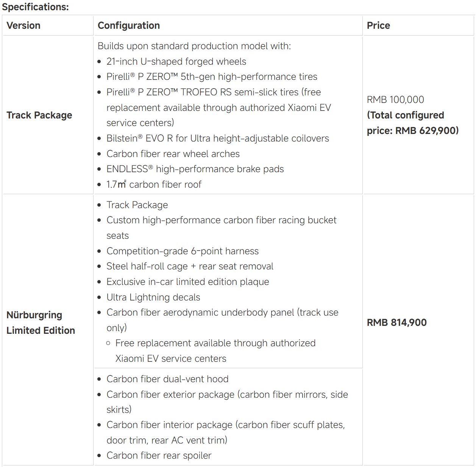Click the Version column header
The height and width of the screenshot is (467, 476).
pyautogui.click(x=23, y=25)
